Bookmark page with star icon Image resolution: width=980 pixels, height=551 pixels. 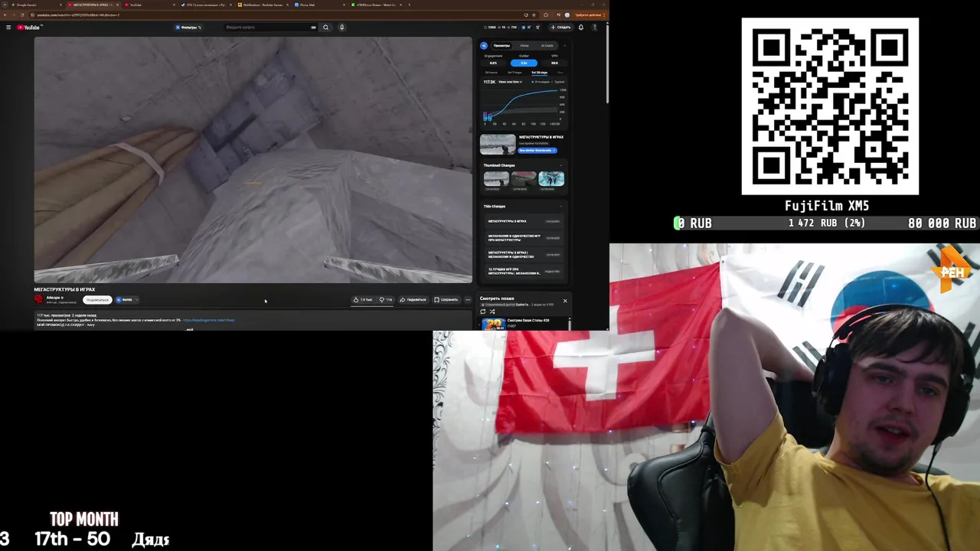535,15
